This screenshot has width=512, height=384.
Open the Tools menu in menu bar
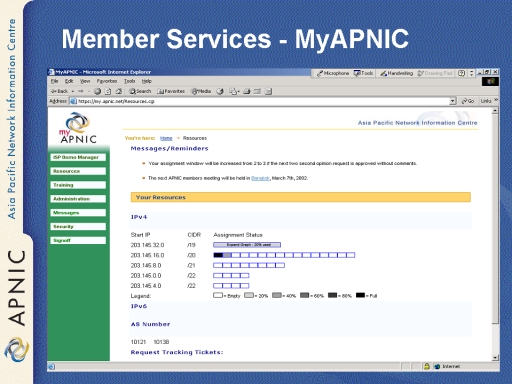129,81
